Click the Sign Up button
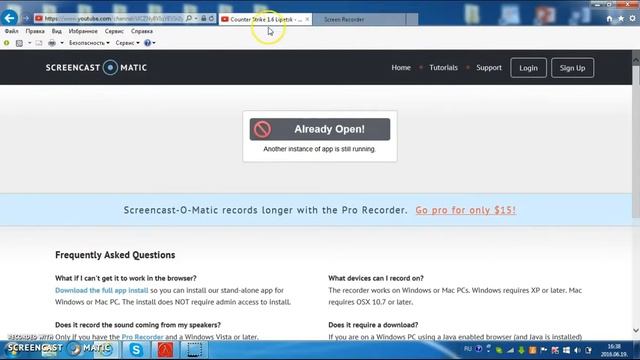This screenshot has width=640, height=360. (572, 68)
